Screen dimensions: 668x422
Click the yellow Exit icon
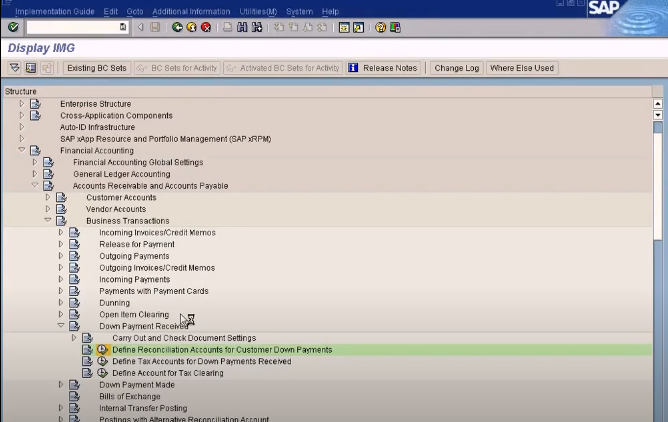192,27
